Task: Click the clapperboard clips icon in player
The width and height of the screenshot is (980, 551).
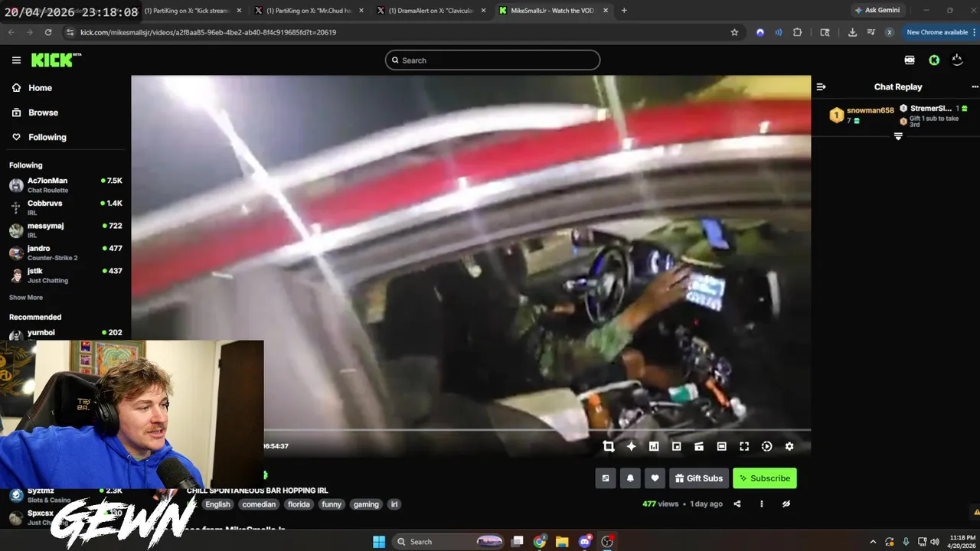Action: coord(699,446)
